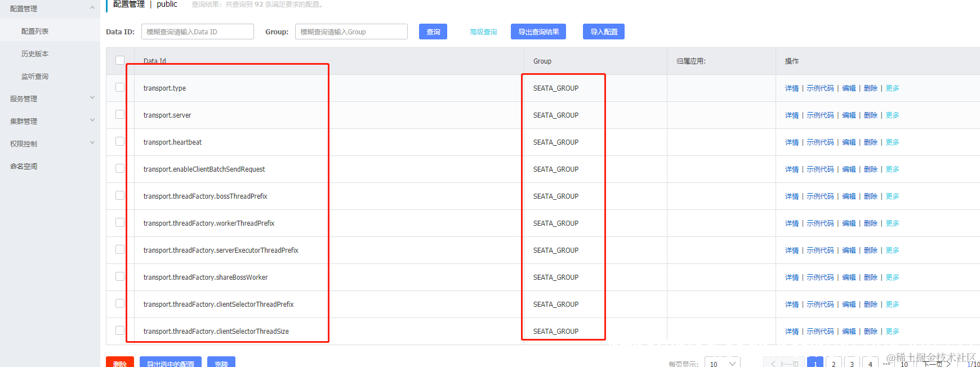The width and height of the screenshot is (980, 367).
Task: Focus the Group search field
Action: pyautogui.click(x=351, y=32)
